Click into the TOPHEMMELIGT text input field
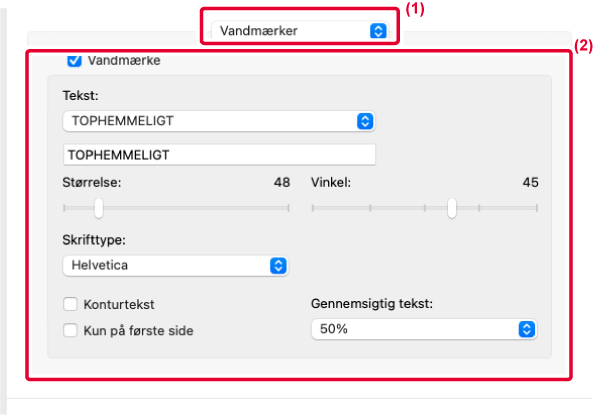 point(219,155)
